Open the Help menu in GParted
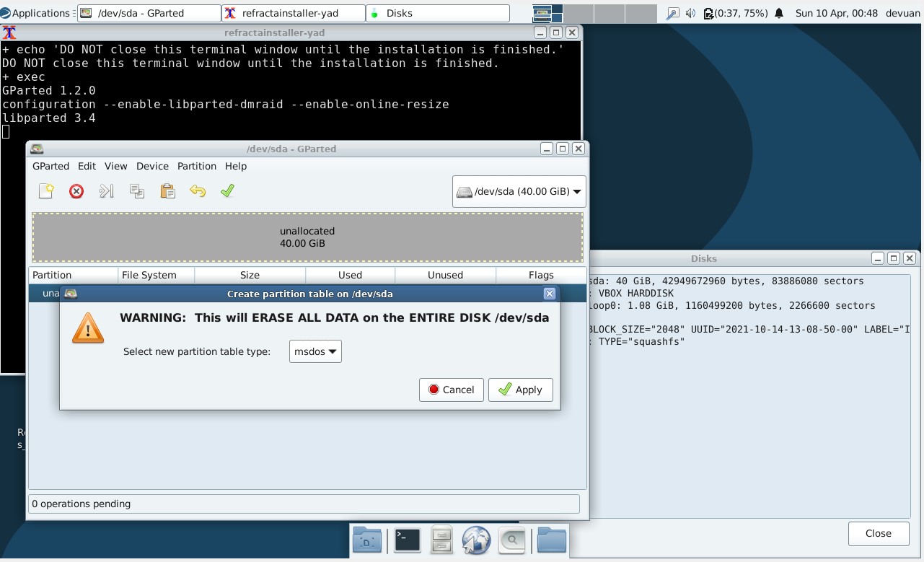 coord(236,166)
